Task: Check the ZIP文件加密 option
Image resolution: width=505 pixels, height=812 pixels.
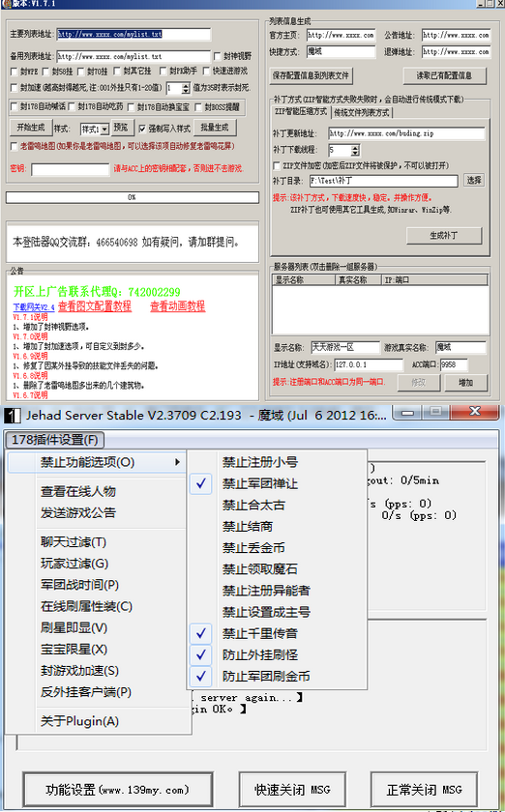Action: [x=277, y=165]
